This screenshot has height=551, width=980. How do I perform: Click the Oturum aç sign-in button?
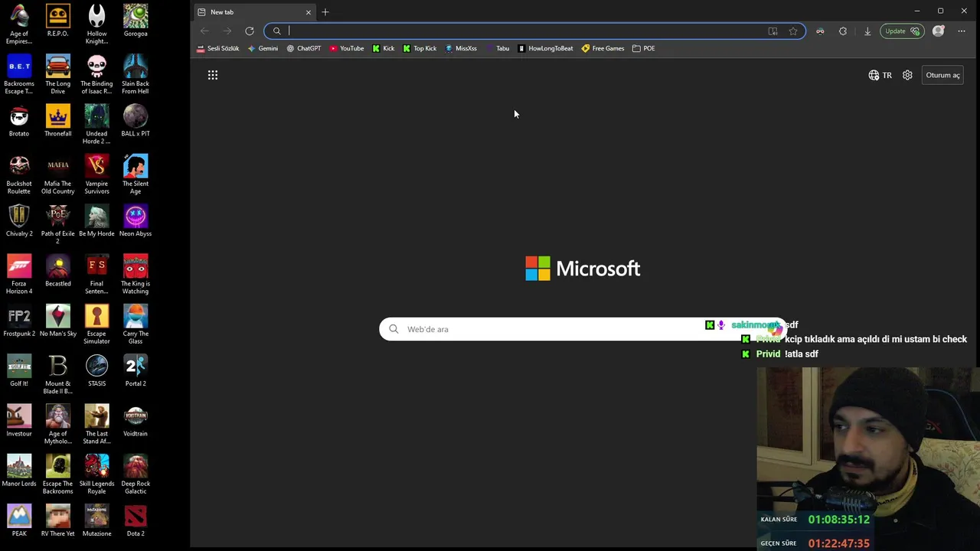coord(942,75)
